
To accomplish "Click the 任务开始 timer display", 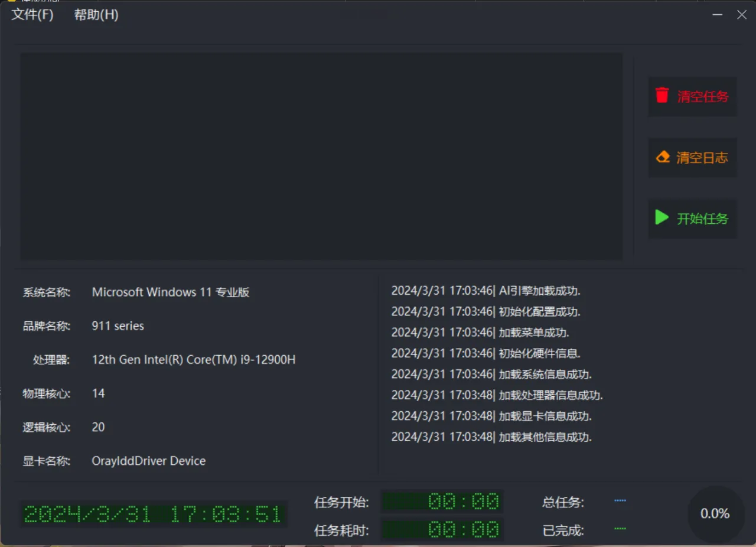I will point(442,502).
